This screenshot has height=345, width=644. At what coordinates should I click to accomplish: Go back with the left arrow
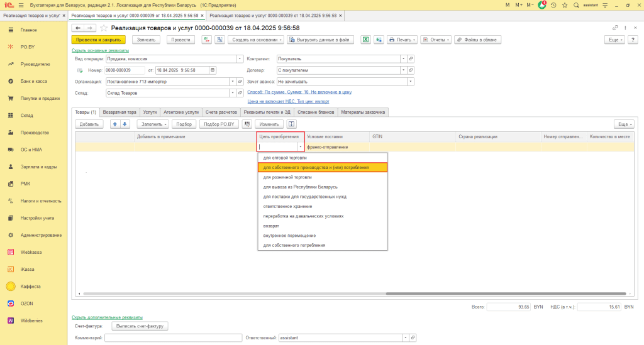point(77,28)
